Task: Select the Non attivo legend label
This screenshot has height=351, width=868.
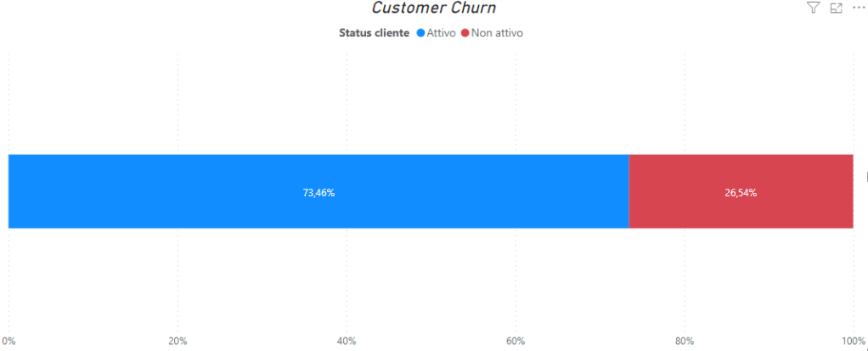Action: (x=497, y=33)
